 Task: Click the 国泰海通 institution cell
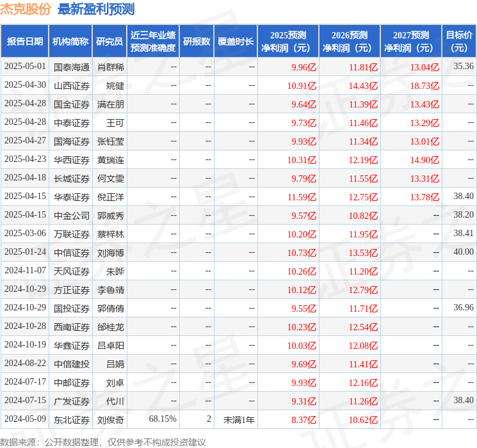[72, 67]
